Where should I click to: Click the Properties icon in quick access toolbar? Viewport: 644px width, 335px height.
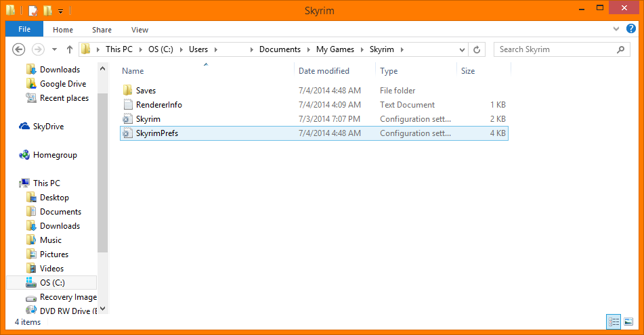34,11
